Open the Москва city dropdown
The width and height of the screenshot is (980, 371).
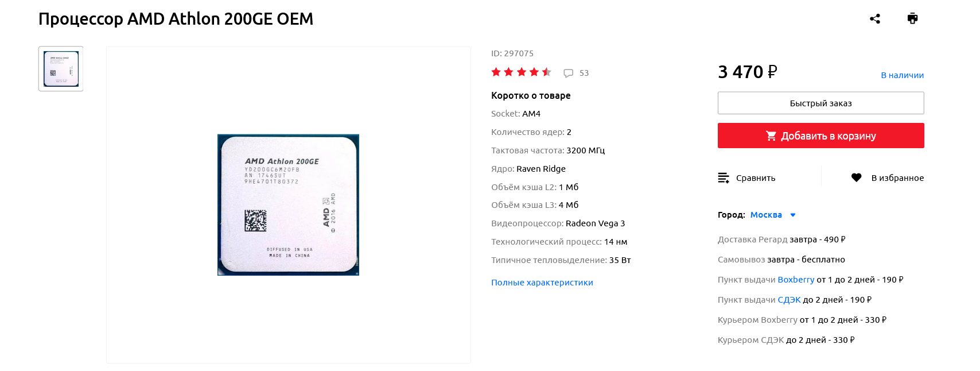point(766,215)
